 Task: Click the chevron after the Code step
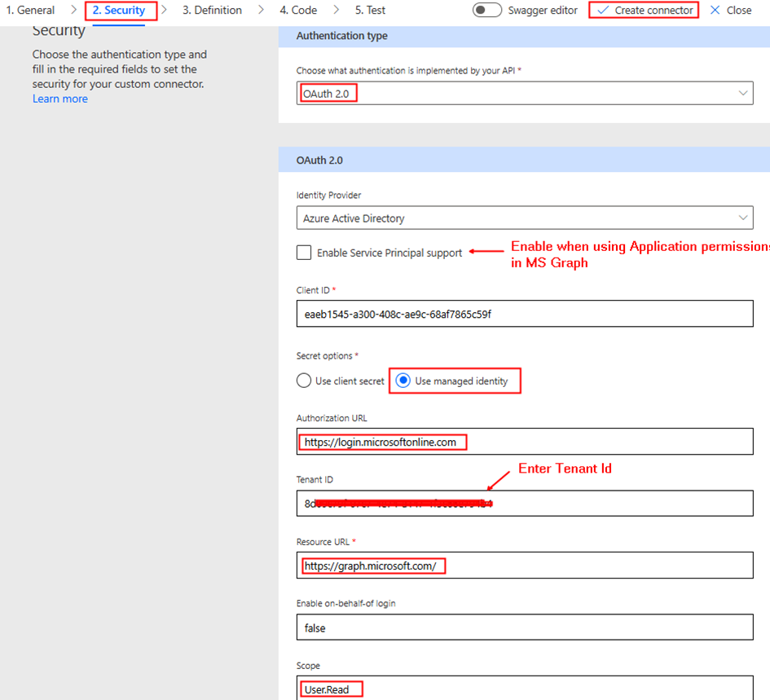tap(336, 10)
